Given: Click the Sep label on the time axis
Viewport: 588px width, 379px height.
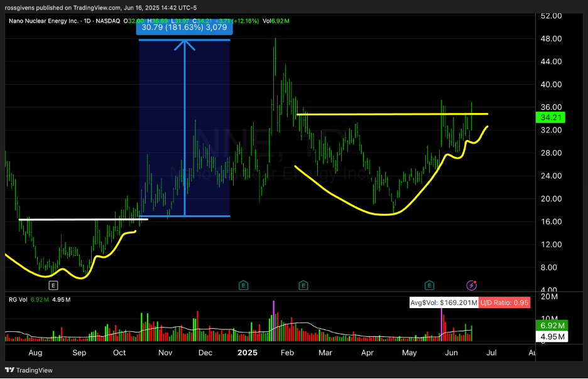Looking at the screenshot, I should coord(79,353).
